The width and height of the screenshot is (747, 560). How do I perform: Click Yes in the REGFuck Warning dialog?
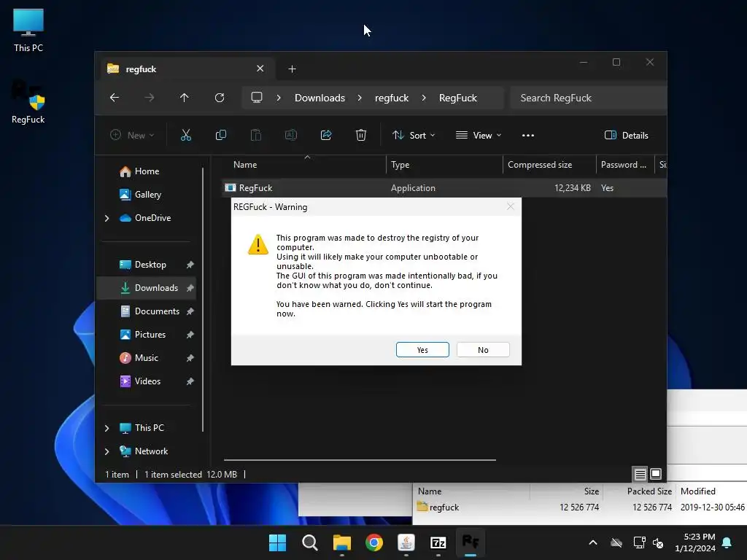pyautogui.click(x=422, y=349)
